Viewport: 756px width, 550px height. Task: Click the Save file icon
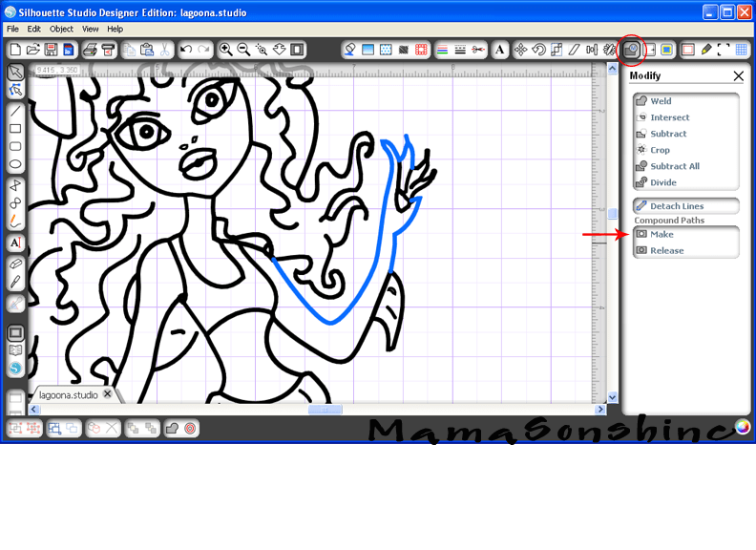click(52, 50)
